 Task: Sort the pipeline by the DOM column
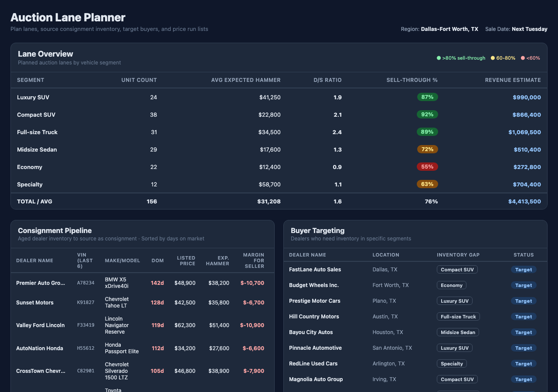coord(157,260)
